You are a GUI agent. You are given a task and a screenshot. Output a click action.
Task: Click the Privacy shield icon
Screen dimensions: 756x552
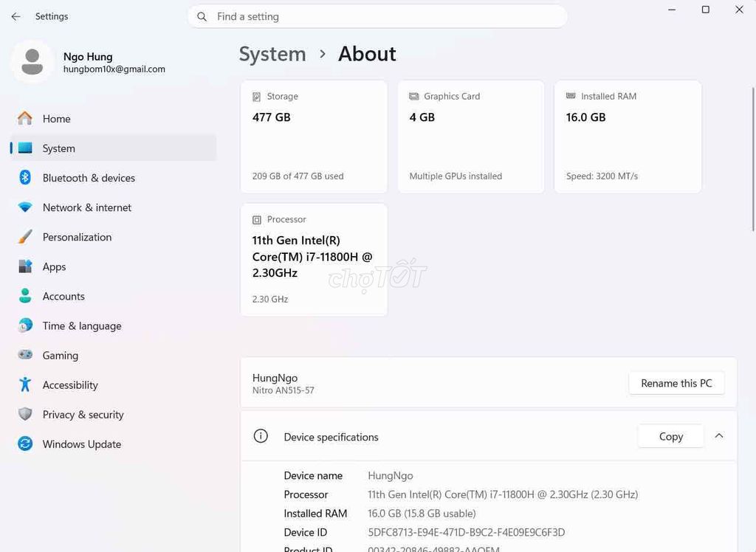click(x=25, y=414)
